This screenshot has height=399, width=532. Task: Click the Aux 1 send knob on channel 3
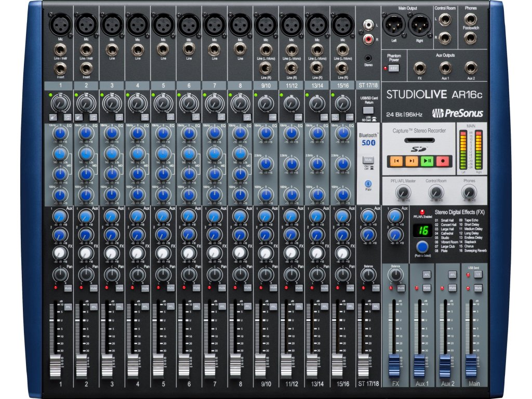point(112,216)
